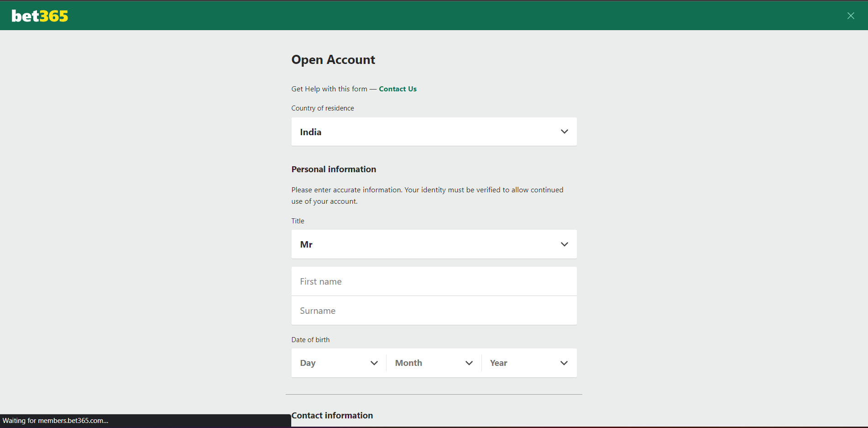Focus the First name field
The width and height of the screenshot is (868, 428).
tap(434, 281)
